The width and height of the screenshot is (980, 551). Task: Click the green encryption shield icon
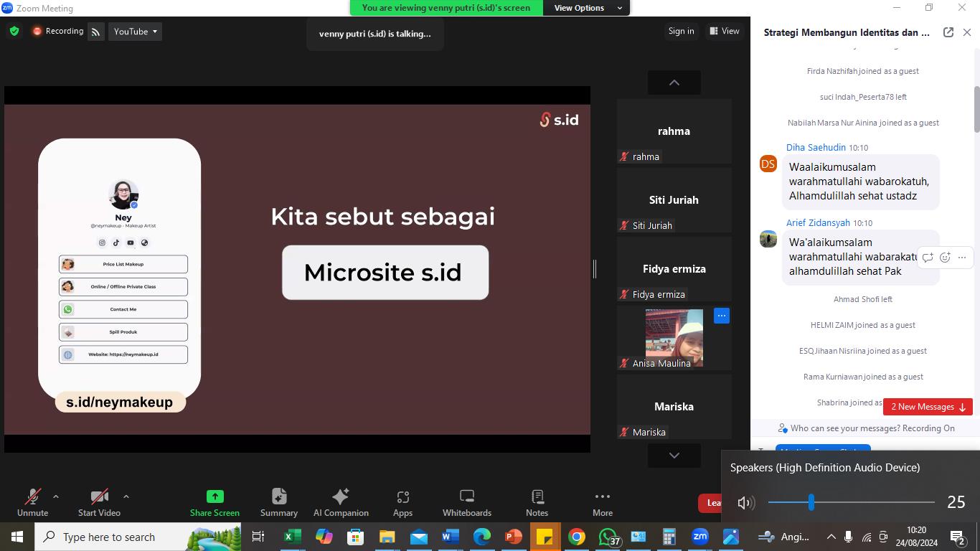[x=14, y=32]
